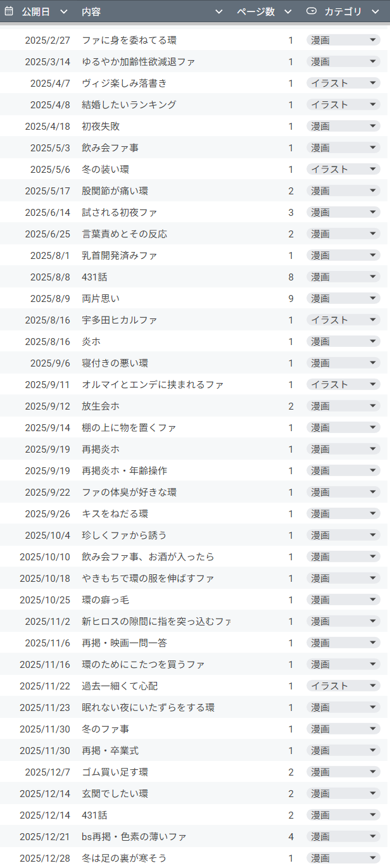Click the calendar icon beside 公開日 header

pos(9,11)
